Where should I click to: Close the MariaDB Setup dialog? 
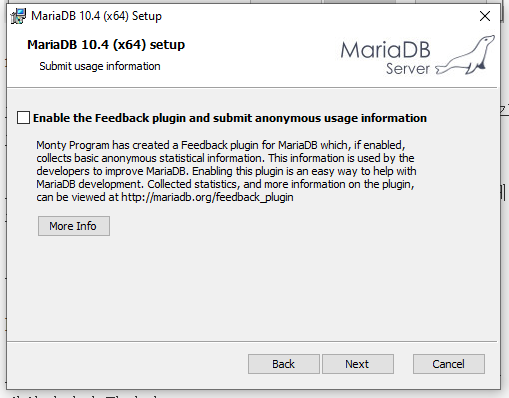[x=485, y=16]
